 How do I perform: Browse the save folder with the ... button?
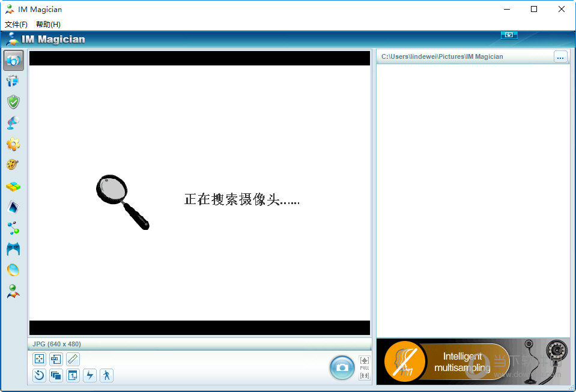[x=560, y=57]
